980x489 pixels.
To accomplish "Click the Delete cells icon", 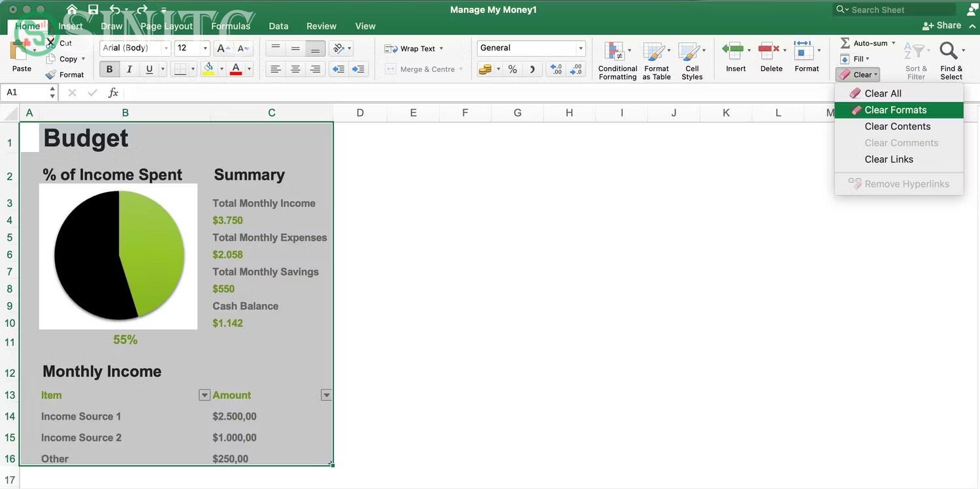I will [768, 50].
